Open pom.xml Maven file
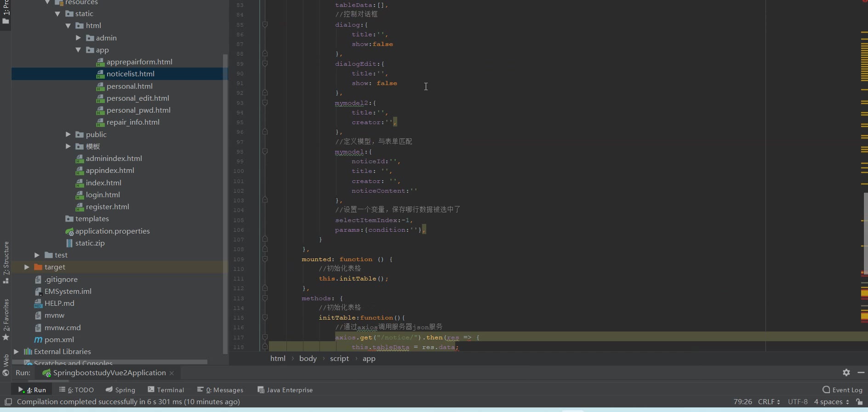 59,339
